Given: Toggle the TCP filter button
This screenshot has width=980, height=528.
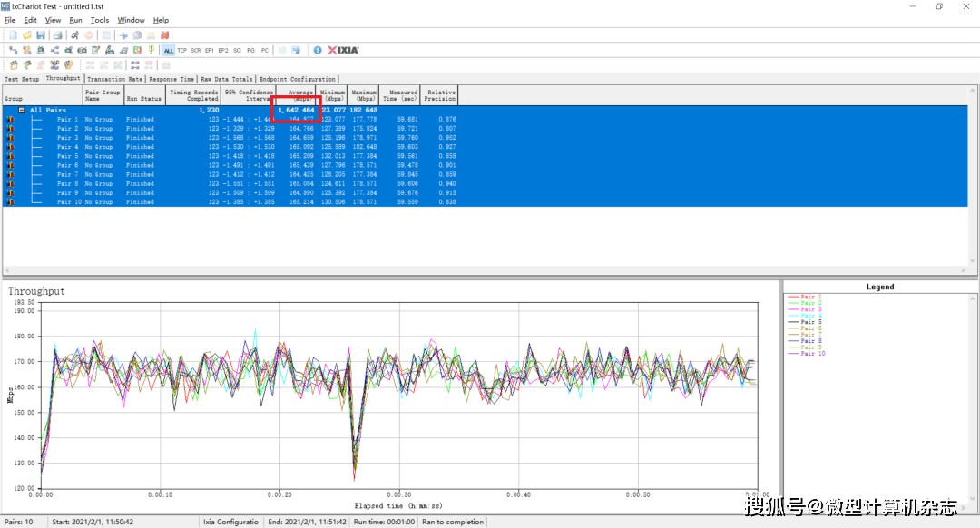Looking at the screenshot, I should pos(182,51).
